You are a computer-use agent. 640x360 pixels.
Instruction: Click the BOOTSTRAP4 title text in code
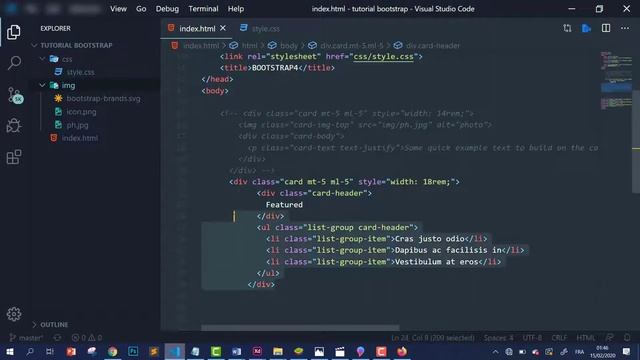click(275, 68)
